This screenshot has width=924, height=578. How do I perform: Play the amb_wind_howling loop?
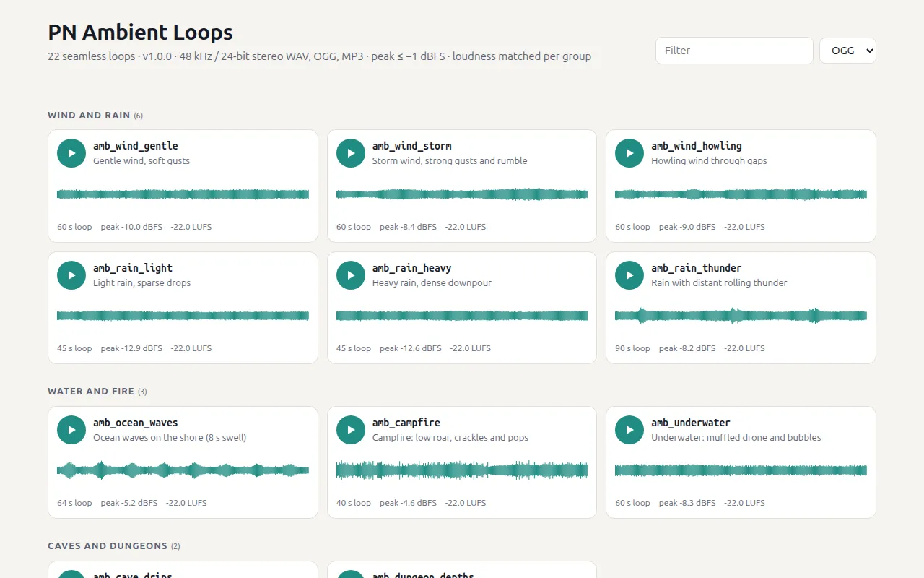629,153
